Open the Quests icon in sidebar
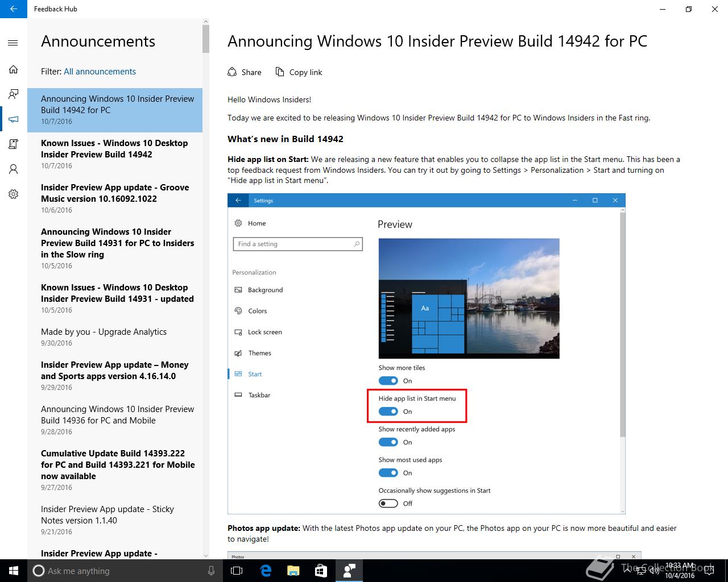Viewport: 728px width, 582px height. [x=13, y=144]
